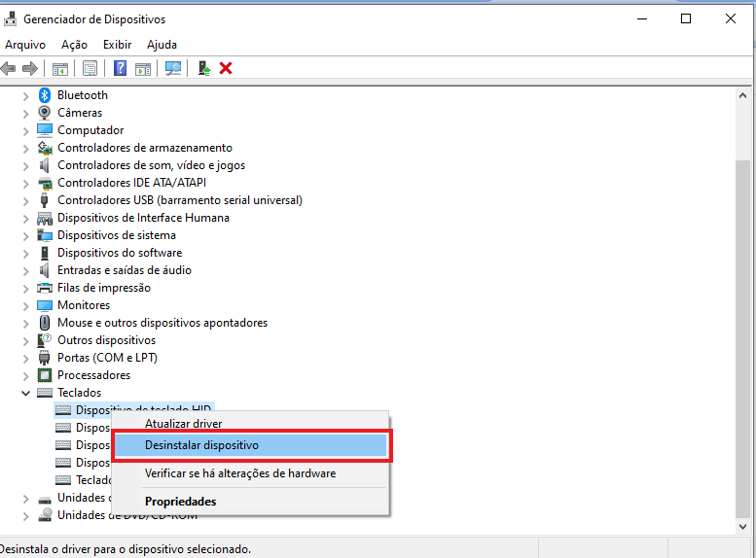This screenshot has width=756, height=558.
Task: Click the Câmeras webcam icon
Action: coord(45,113)
